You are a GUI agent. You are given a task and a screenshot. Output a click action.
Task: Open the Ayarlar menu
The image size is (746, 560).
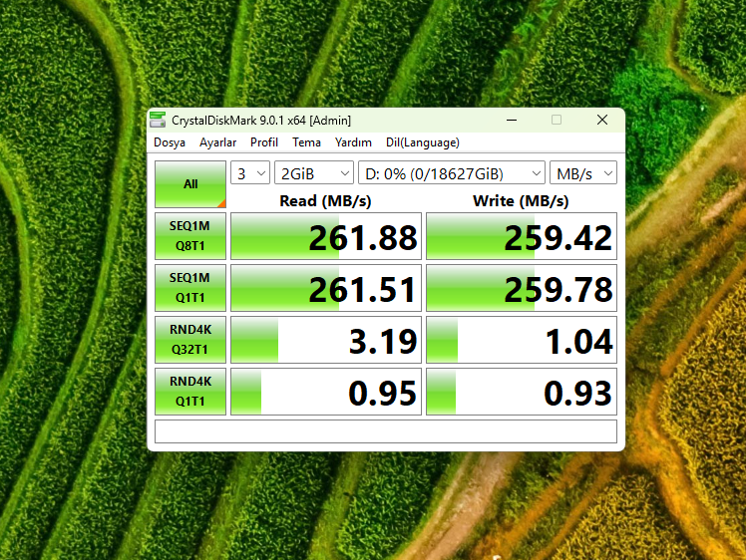click(x=217, y=142)
